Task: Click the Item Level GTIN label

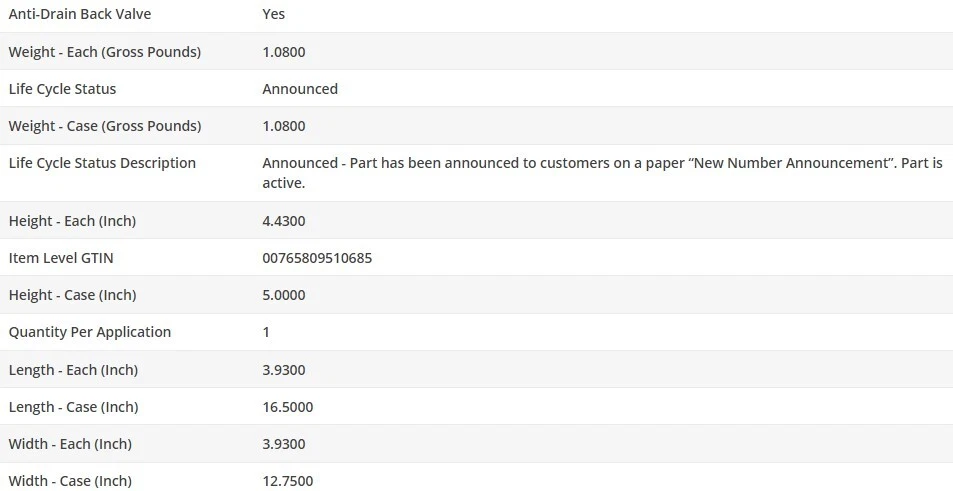Action: [x=61, y=258]
